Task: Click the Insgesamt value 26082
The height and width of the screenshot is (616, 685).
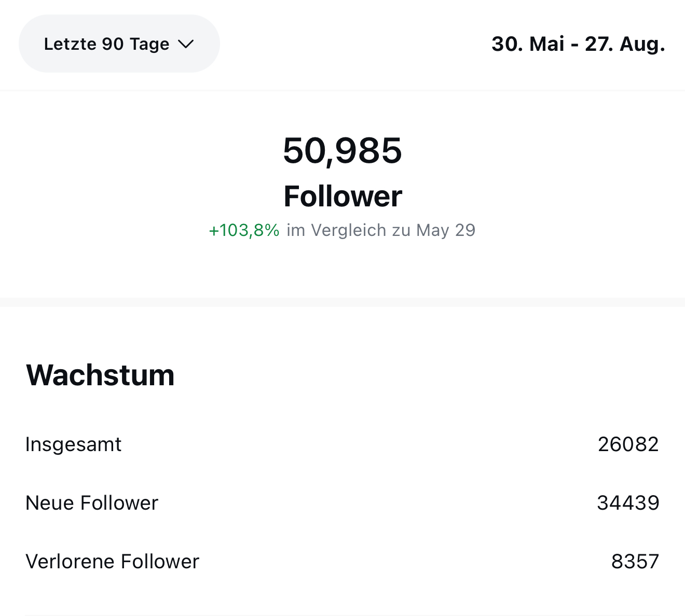Action: coord(628,444)
